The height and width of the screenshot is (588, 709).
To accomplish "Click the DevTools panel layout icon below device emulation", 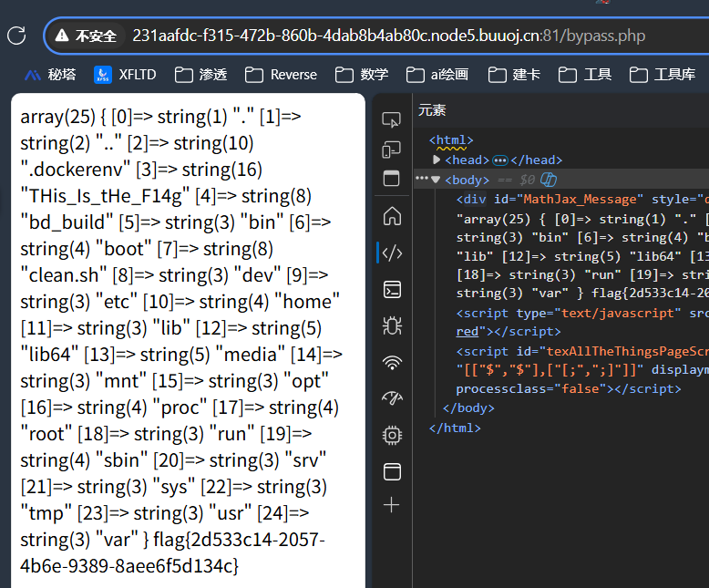I will pyautogui.click(x=392, y=178).
